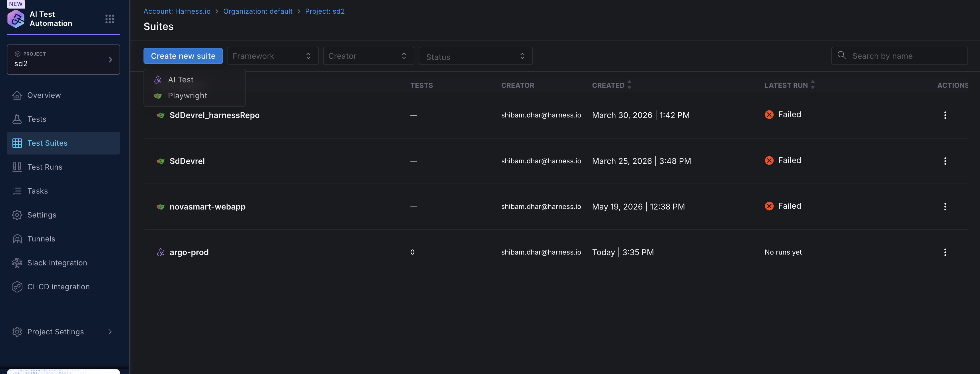Go to Tunnels in sidebar

coord(63,239)
